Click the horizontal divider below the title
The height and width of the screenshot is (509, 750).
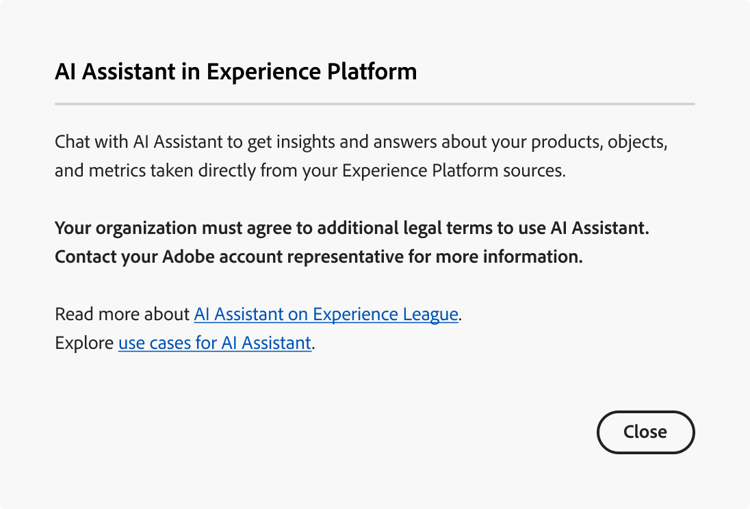point(375,103)
